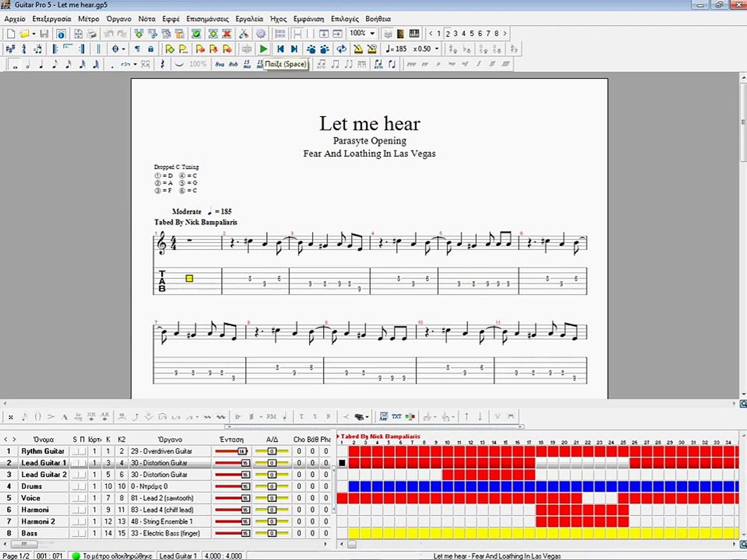Click the palm mute PM icon

(271, 416)
